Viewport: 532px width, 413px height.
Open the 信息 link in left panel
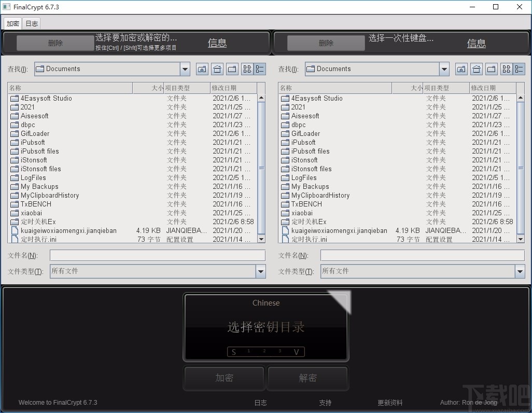217,43
